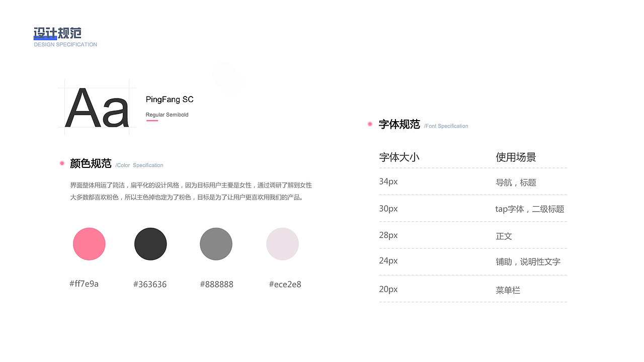This screenshot has height=362, width=644.
Task: Click the light swatch above #ece2e8
Action: pyautogui.click(x=282, y=244)
